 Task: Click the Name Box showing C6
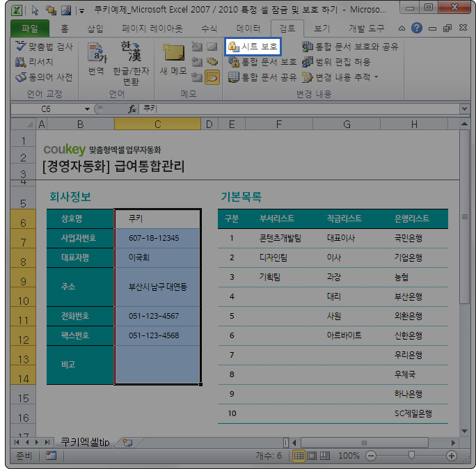47,109
